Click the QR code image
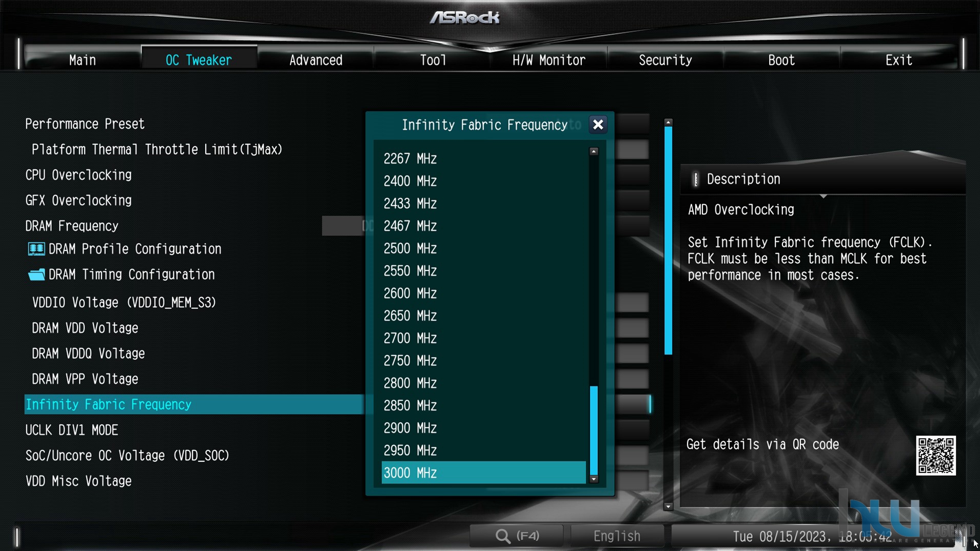 tap(936, 456)
